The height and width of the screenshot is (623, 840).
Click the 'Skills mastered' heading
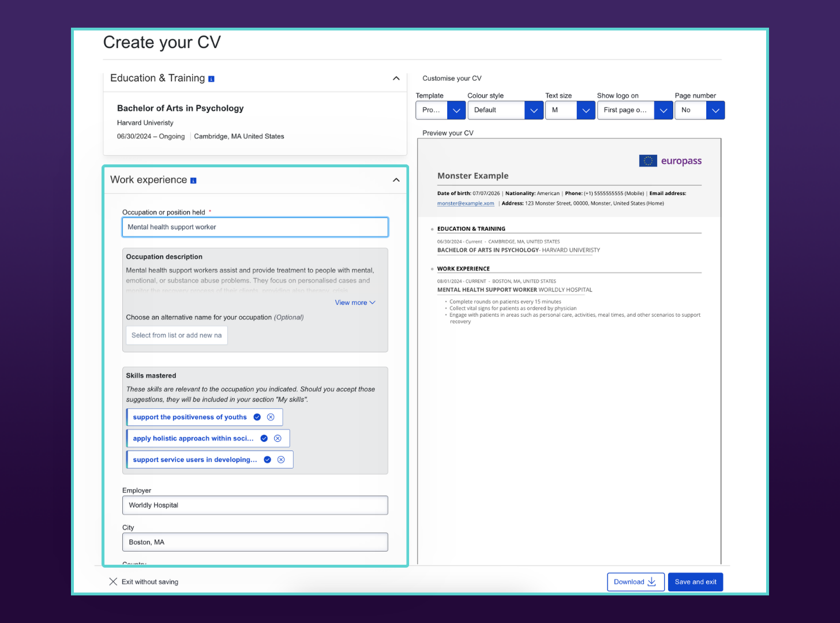pyautogui.click(x=151, y=376)
